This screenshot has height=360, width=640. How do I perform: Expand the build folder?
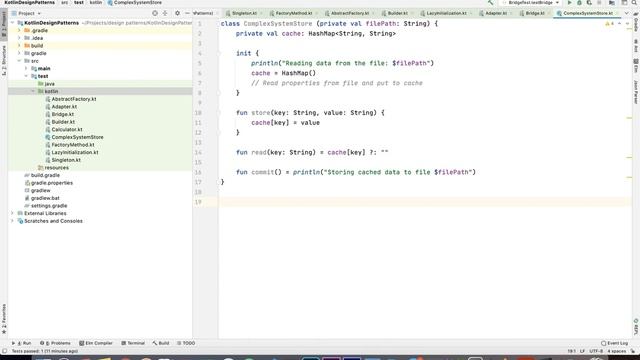19,46
